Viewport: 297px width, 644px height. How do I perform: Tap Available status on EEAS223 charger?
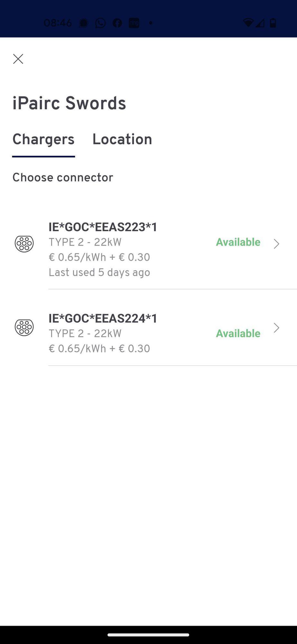tap(238, 242)
